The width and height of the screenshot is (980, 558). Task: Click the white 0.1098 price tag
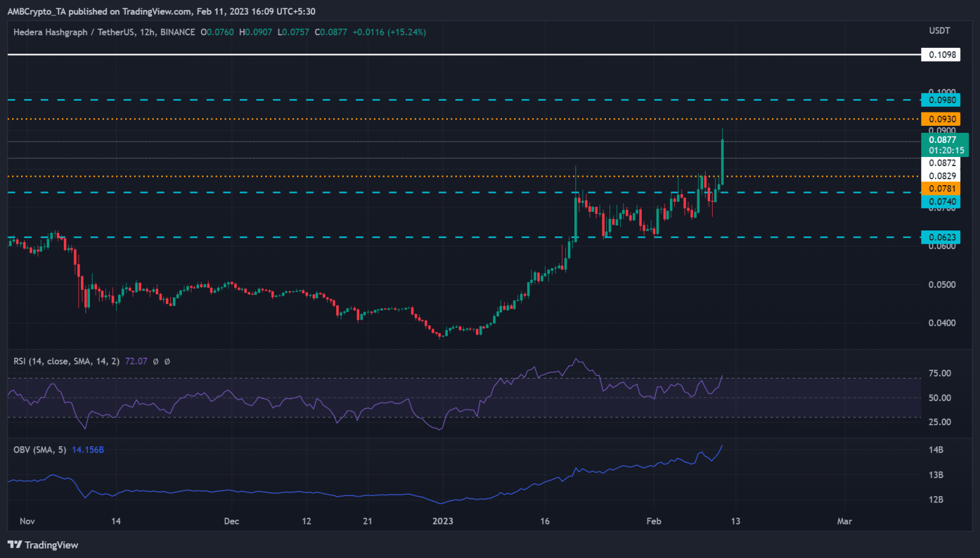click(x=942, y=55)
